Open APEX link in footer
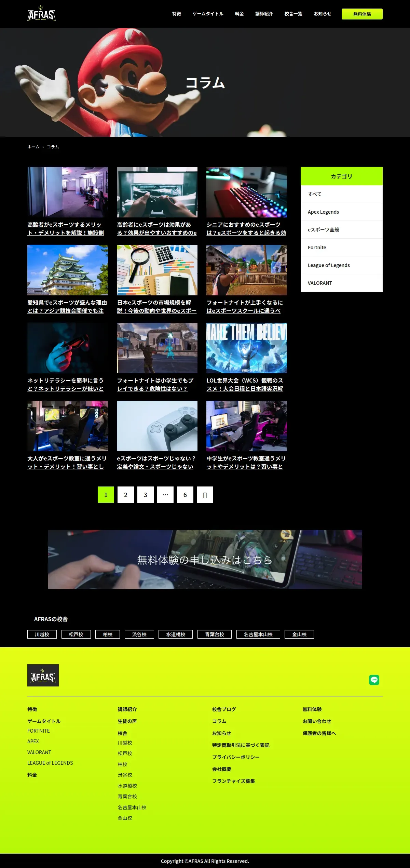 click(33, 741)
